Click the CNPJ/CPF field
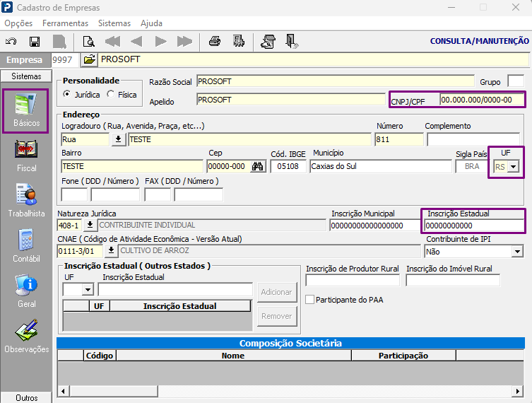Image resolution: width=532 pixels, height=403 pixels. tap(482, 100)
